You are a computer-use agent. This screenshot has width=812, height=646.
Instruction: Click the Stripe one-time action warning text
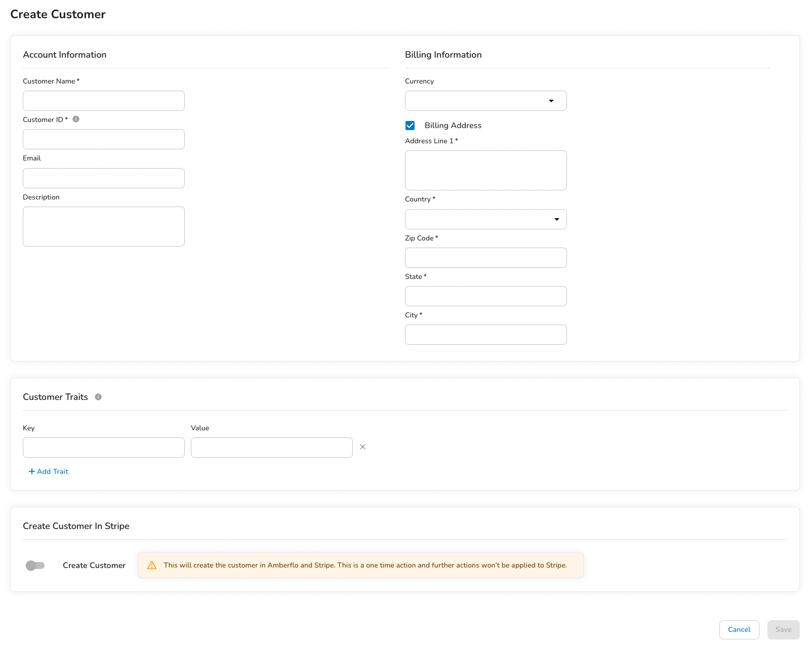(x=365, y=565)
